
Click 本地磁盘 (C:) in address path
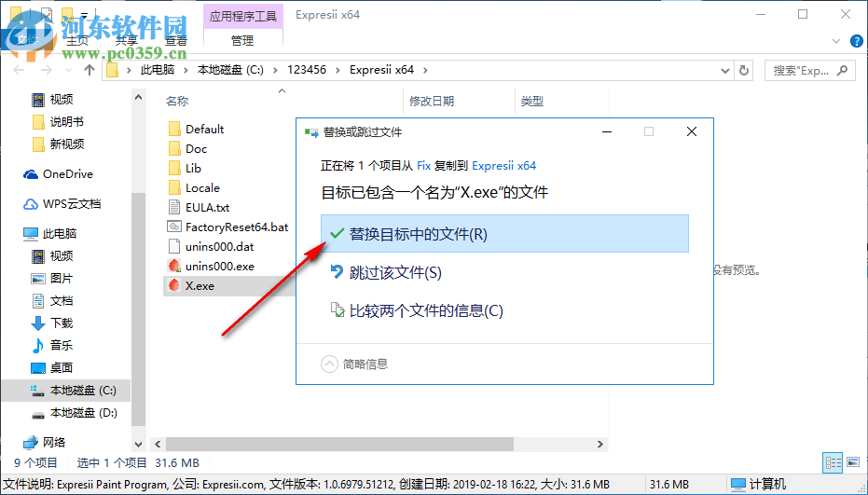(x=231, y=70)
